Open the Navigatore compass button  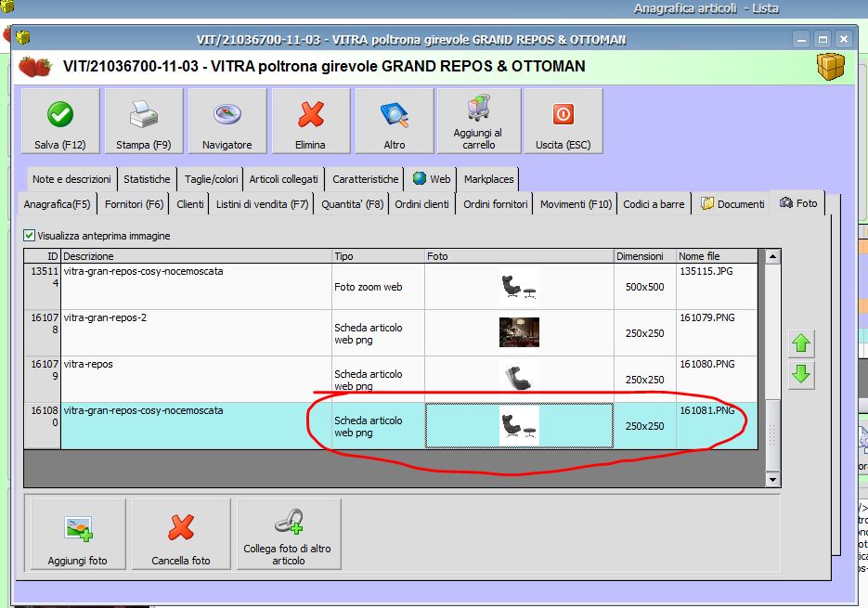tap(227, 121)
